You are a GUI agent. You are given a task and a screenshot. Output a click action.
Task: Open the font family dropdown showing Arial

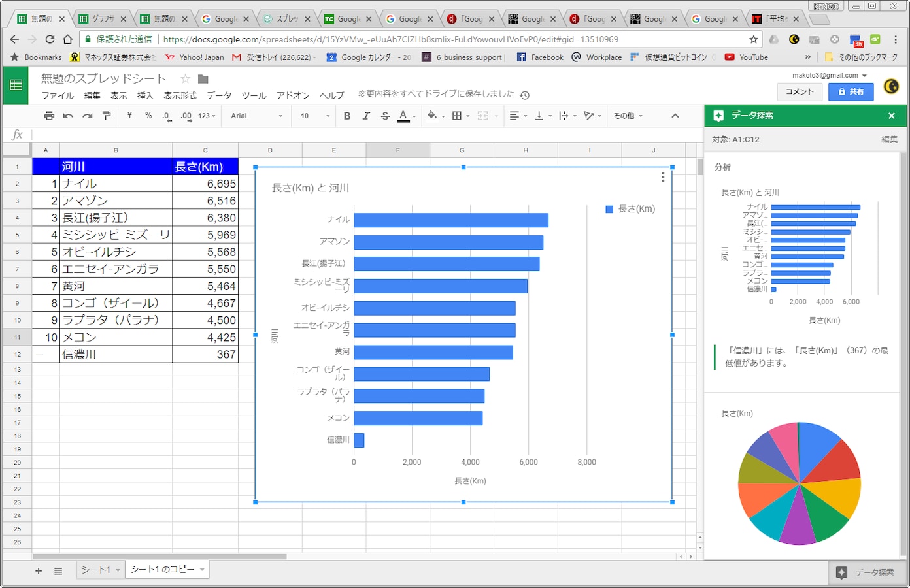255,116
